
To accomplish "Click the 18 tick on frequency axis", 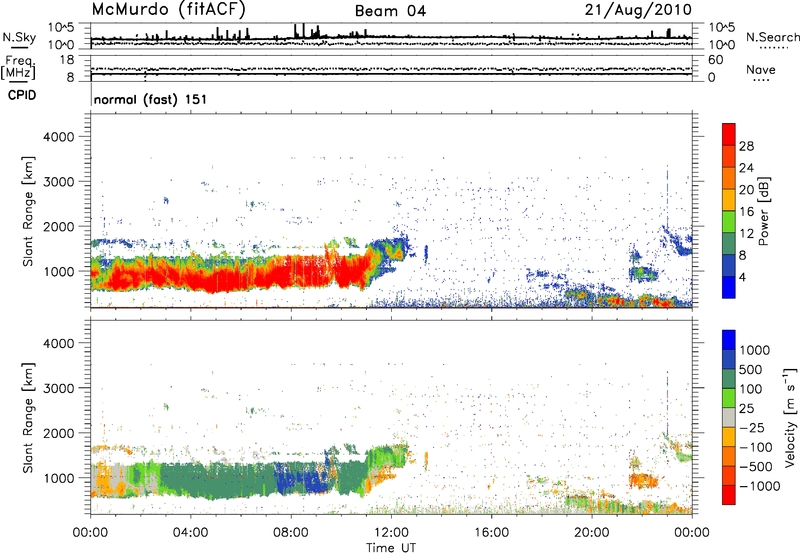I will tap(67, 60).
